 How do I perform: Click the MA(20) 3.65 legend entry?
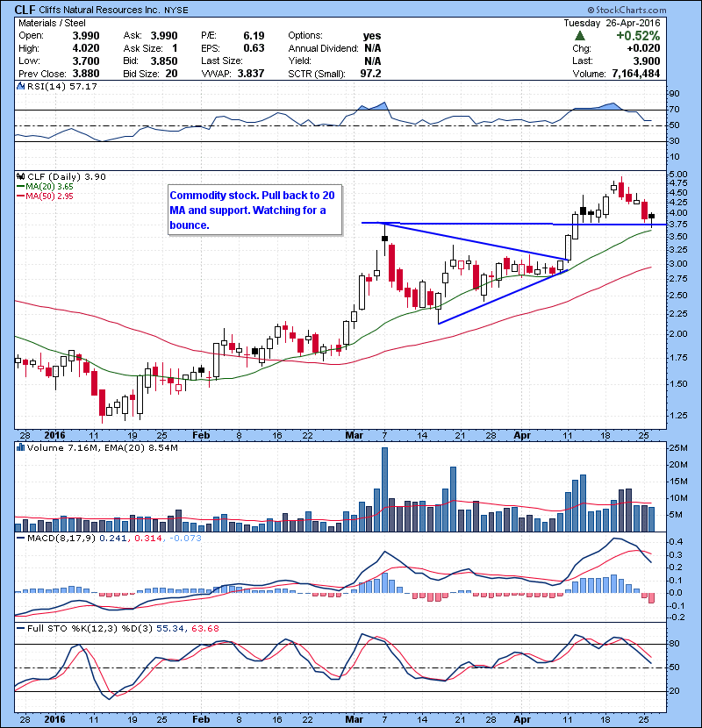tap(49, 186)
